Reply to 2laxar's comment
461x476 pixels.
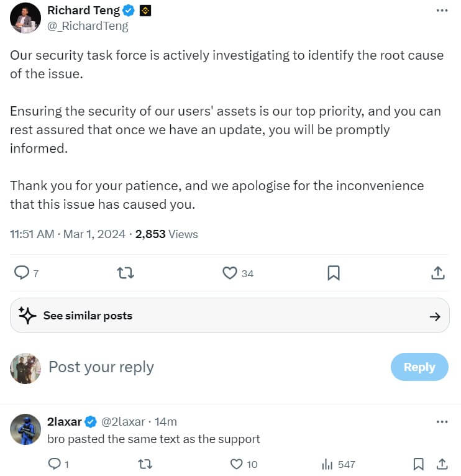pos(54,464)
